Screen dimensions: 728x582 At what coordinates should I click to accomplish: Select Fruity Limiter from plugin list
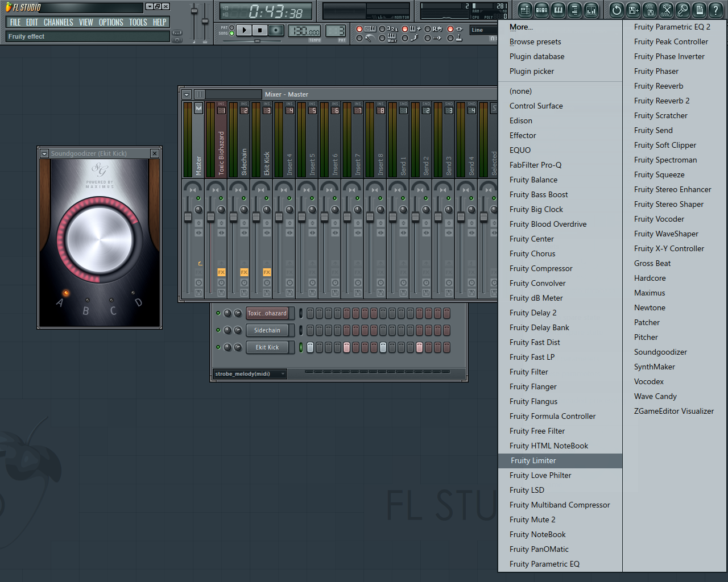(x=560, y=460)
